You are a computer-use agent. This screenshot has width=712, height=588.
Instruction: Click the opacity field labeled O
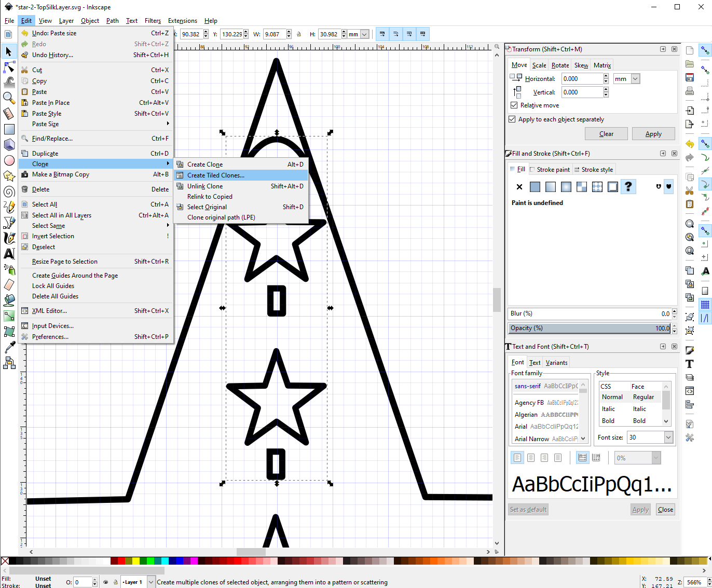[x=83, y=582]
